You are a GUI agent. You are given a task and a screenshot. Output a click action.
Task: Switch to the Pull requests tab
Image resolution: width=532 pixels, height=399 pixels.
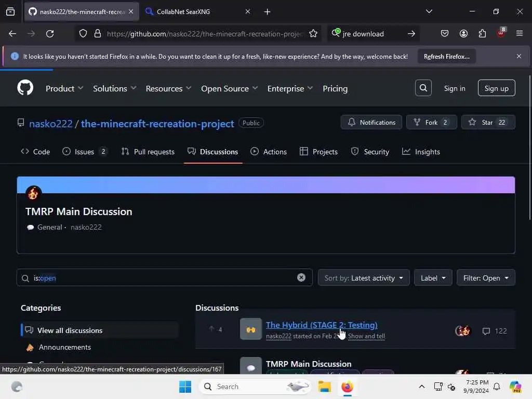click(x=148, y=152)
